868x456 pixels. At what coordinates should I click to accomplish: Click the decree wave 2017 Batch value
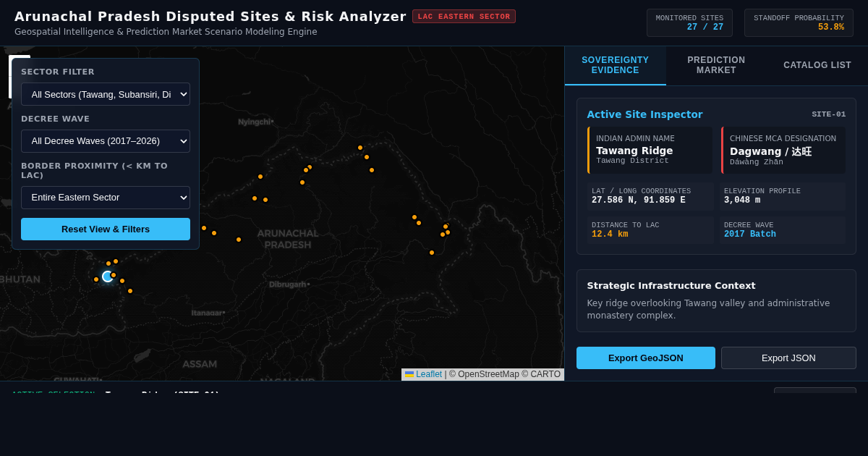point(750,235)
